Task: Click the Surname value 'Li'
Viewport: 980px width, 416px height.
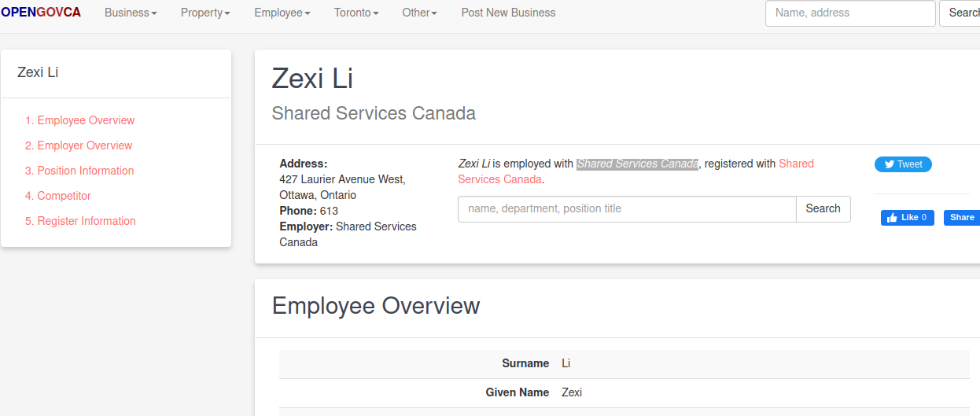Action: click(x=566, y=363)
